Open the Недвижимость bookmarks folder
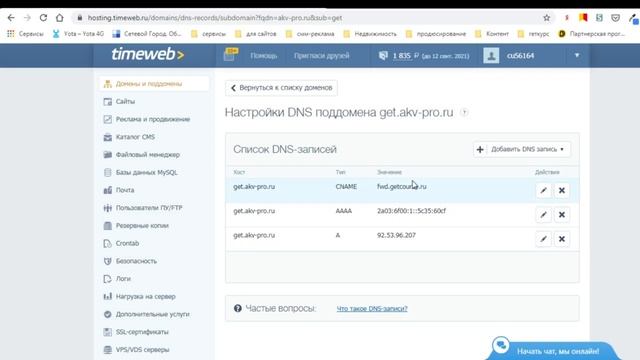640x360 pixels. (x=370, y=34)
